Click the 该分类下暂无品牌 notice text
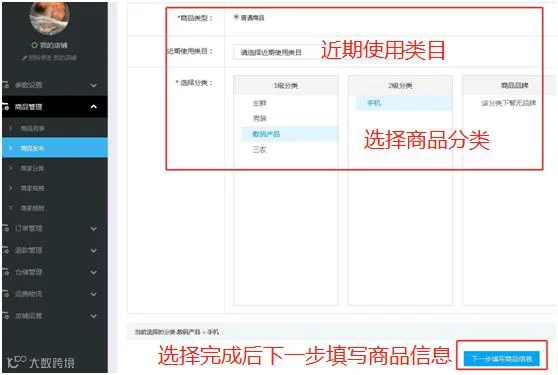558x375 pixels. 509,103
